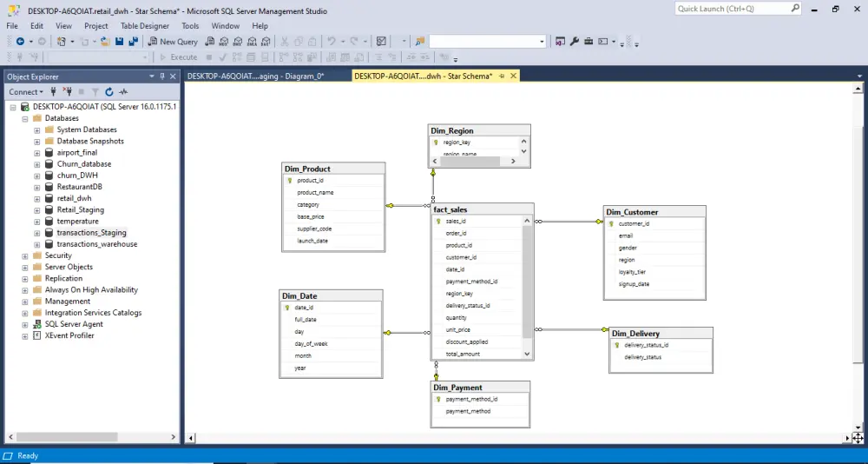
Task: Select the Dim_Product table title bar
Action: click(333, 169)
